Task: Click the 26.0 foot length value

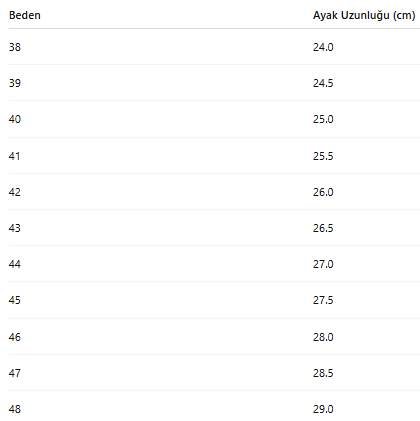Action: [323, 192]
